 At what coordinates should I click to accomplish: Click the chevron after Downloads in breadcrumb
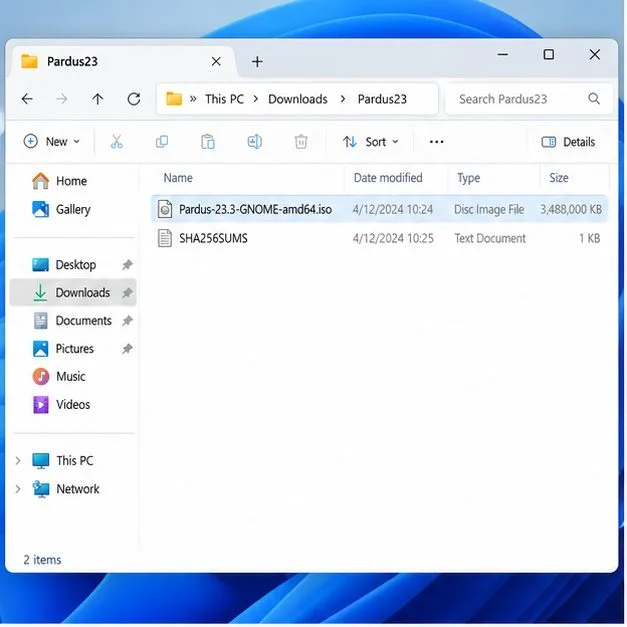pos(343,99)
